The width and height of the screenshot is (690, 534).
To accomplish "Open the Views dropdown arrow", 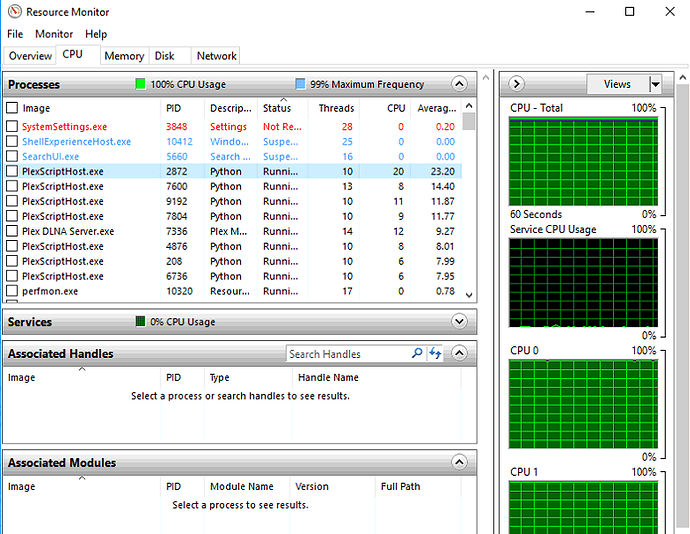I will click(x=656, y=84).
